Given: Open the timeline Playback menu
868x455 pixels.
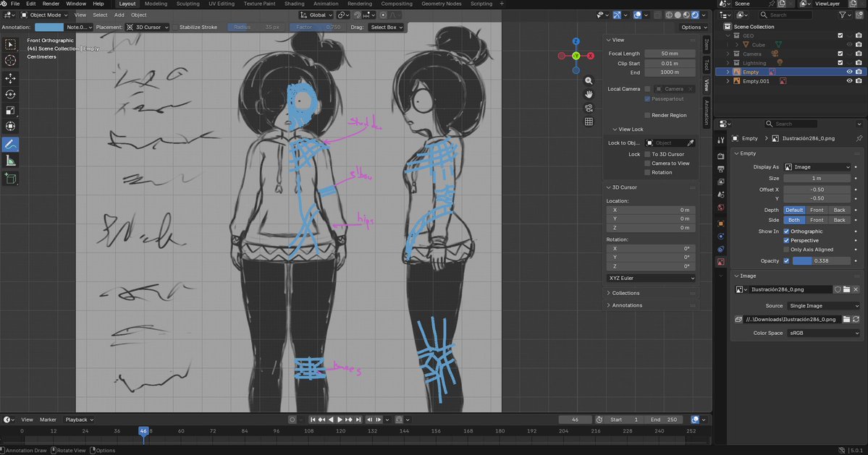Looking at the screenshot, I should coord(79,420).
